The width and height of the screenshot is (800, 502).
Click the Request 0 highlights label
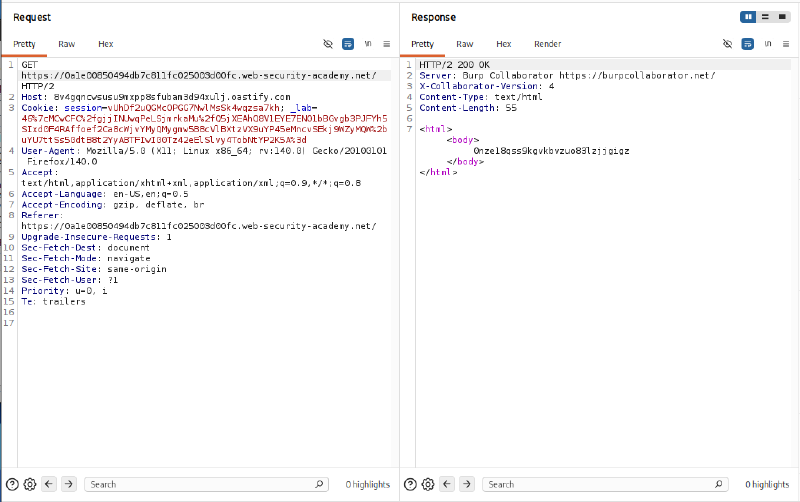pyautogui.click(x=367, y=484)
